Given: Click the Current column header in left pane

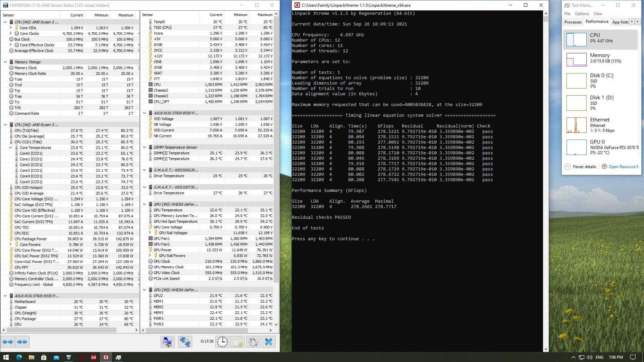Looking at the screenshot, I should pos(73,15).
